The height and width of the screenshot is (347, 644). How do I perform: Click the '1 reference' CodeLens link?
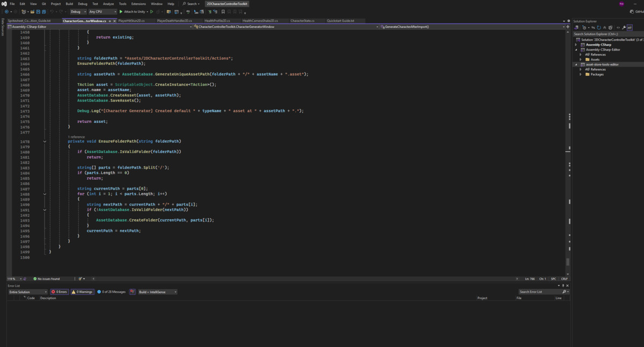(x=76, y=137)
